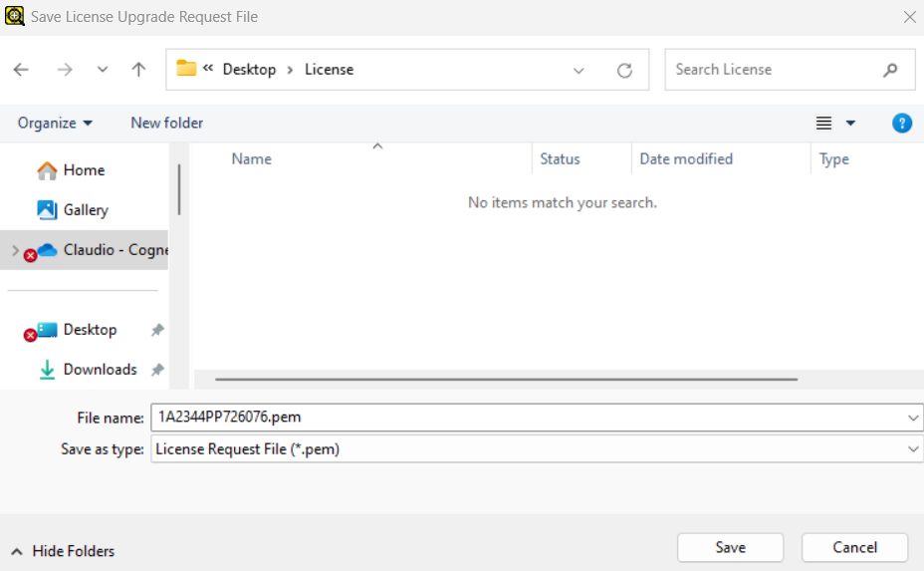
Task: Select Gallery in the navigation pane
Action: coord(86,210)
